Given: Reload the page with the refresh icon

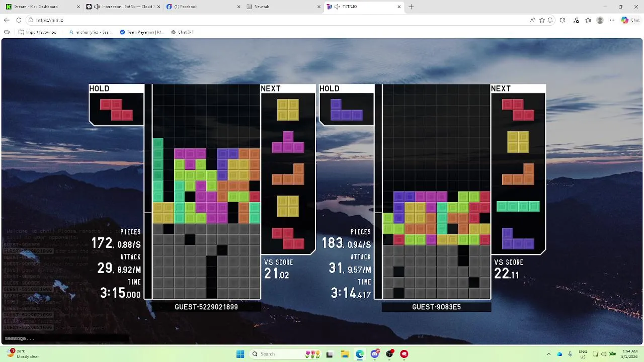Looking at the screenshot, I should [19, 20].
